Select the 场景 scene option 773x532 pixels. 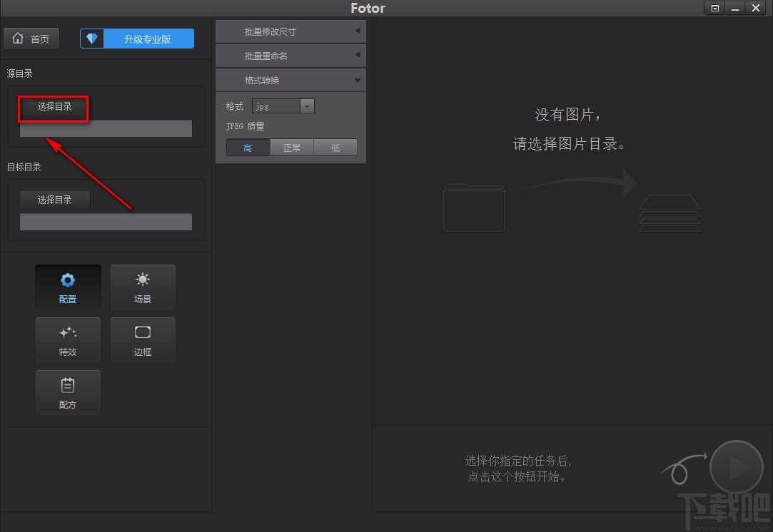tap(143, 287)
